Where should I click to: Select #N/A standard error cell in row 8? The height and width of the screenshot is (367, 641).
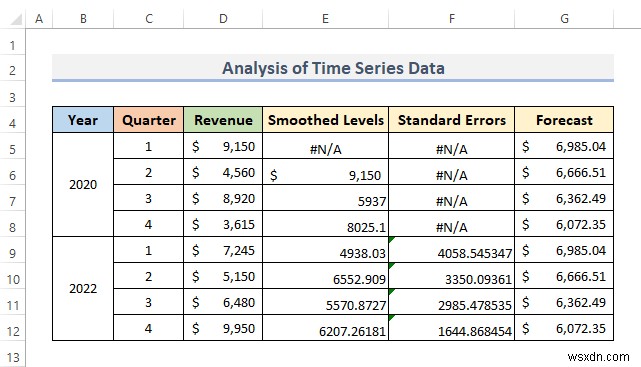(452, 224)
